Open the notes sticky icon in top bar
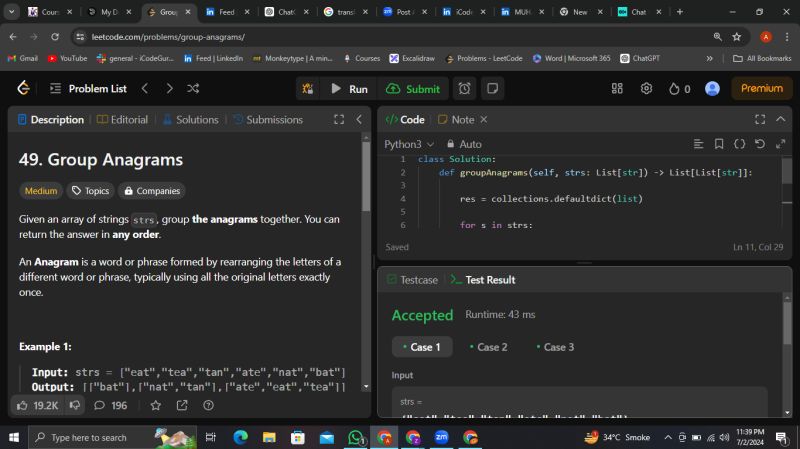 click(x=492, y=89)
